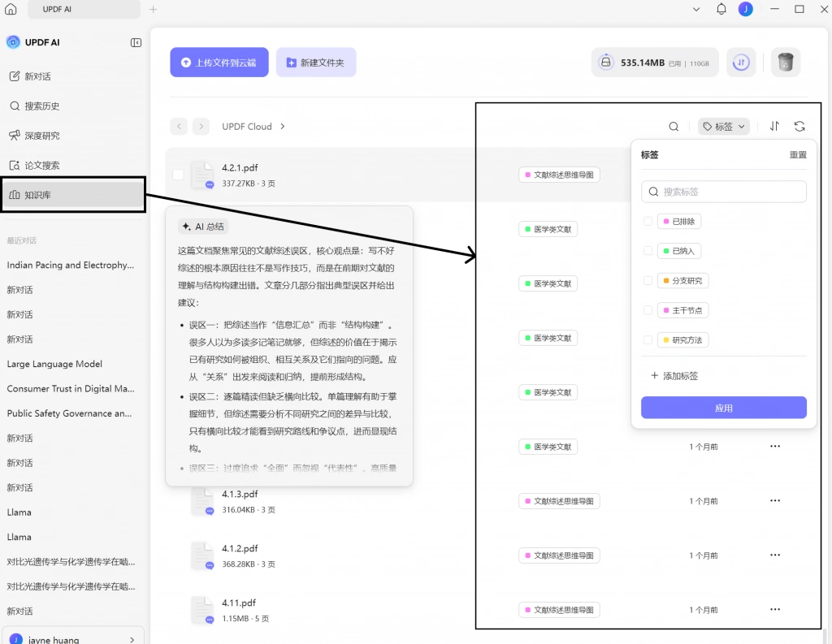Viewport: 832px width, 644px height.
Task: Click the 应用 button in tag panel
Action: pos(723,408)
